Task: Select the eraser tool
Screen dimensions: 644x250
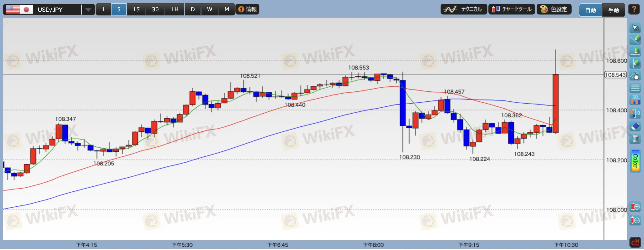Action: [x=635, y=127]
